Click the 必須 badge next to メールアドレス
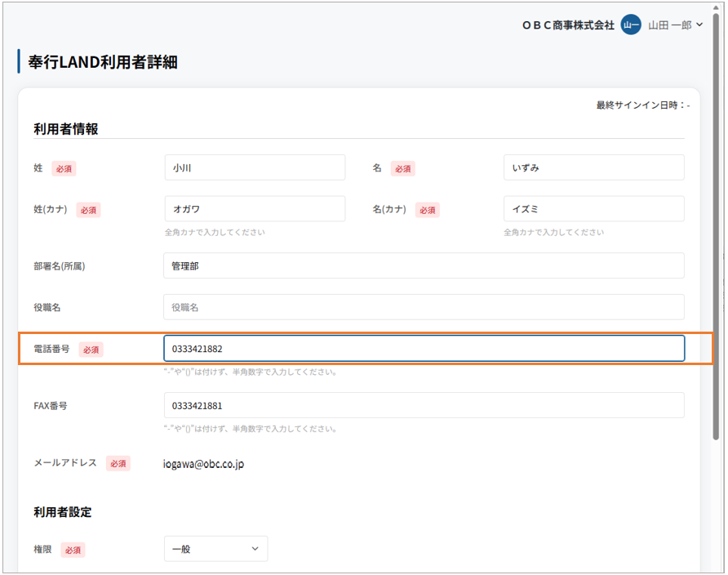The image size is (728, 575). 118,464
